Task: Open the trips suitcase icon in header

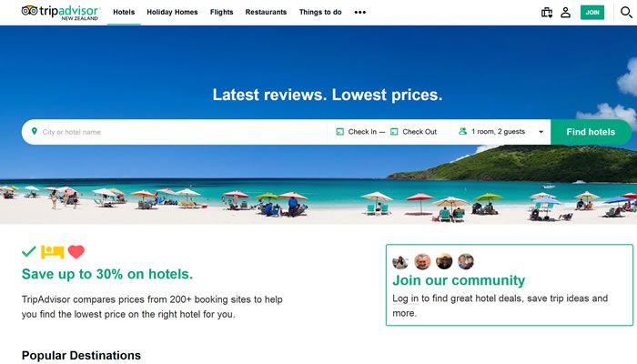Action: pyautogui.click(x=546, y=13)
